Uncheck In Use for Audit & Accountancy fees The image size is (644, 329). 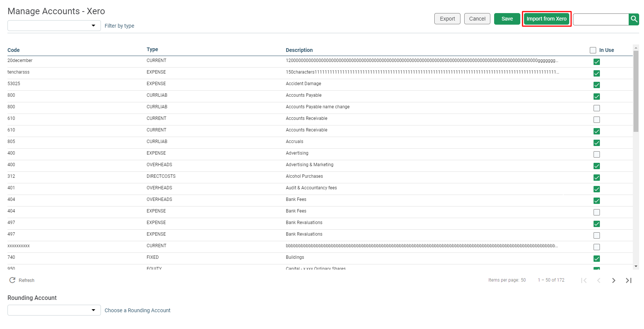point(597,189)
